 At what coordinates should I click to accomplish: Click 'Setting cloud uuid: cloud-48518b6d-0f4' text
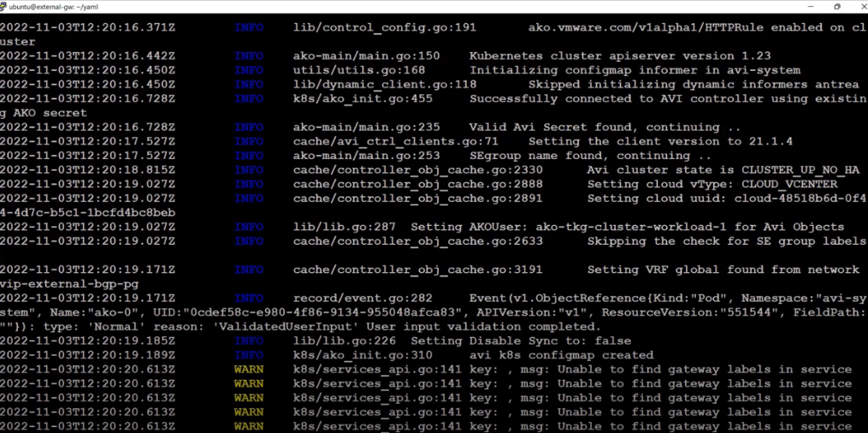(x=727, y=199)
